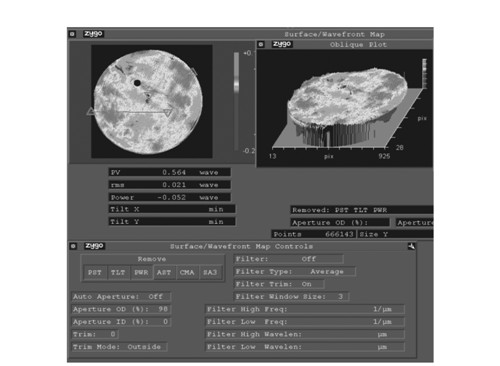Click the Zygo logo in Map Controls titlebar
500x366 pixels.
coord(95,246)
